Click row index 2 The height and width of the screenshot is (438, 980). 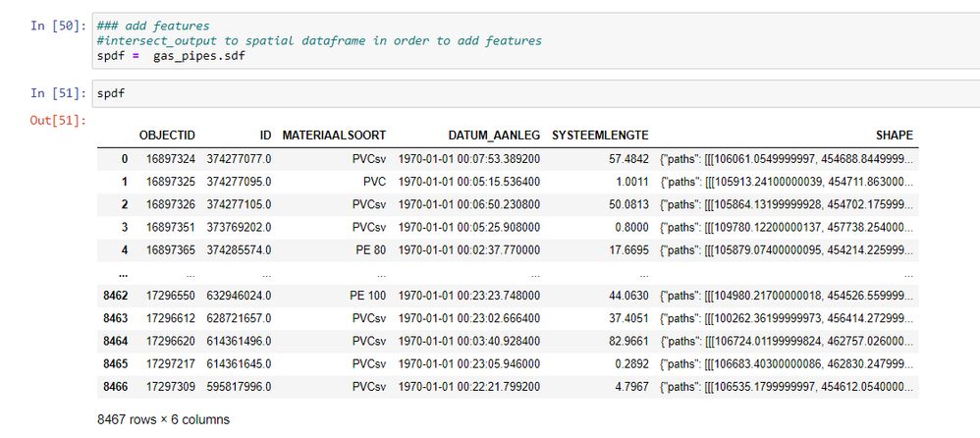(x=125, y=204)
